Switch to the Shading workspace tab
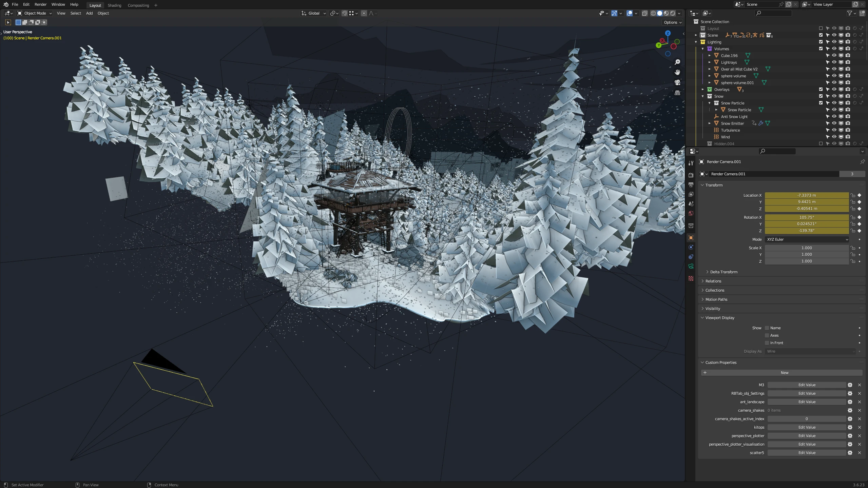The height and width of the screenshot is (488, 868). [114, 5]
